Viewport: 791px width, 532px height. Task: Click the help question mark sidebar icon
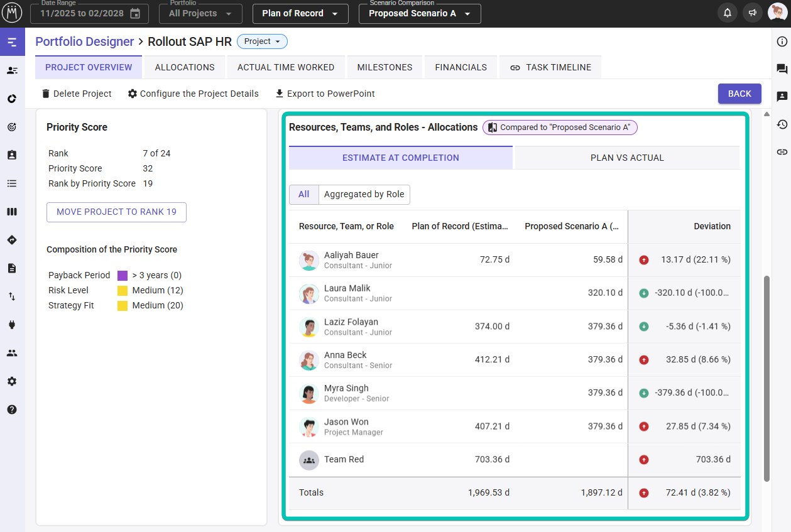(x=12, y=410)
